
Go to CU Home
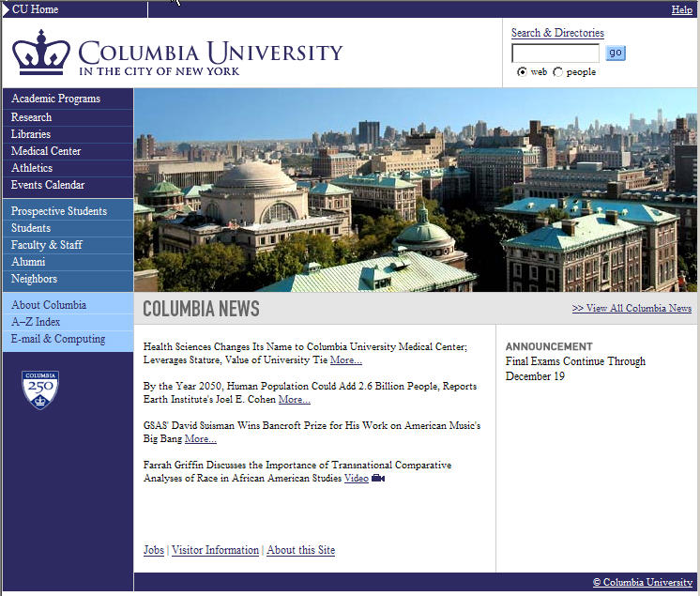pyautogui.click(x=35, y=9)
